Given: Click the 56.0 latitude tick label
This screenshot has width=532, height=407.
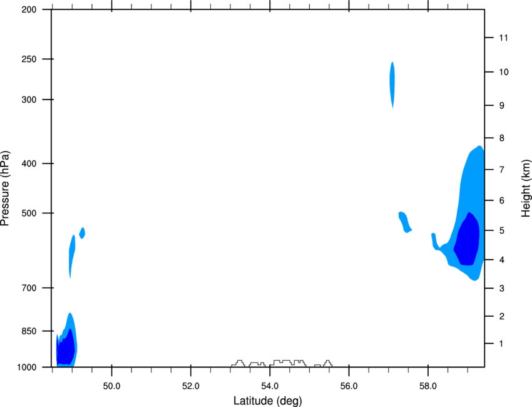Looking at the screenshot, I should 349,386.
